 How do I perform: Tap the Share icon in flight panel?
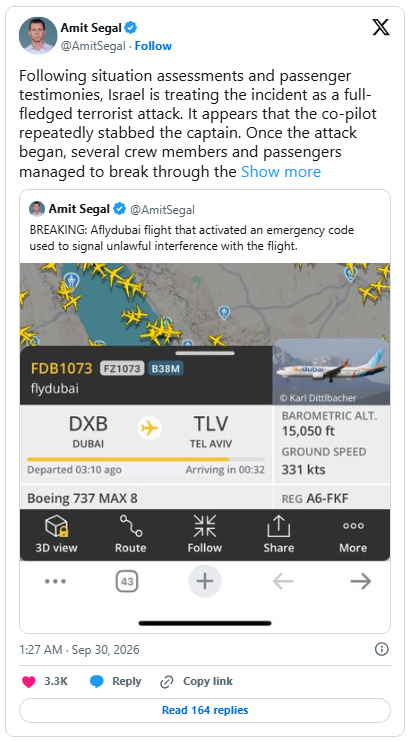[x=279, y=526]
